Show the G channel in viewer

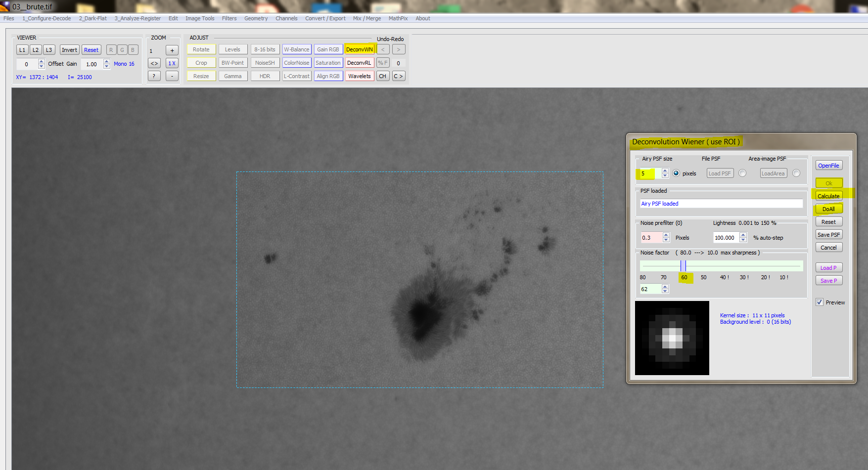pos(122,50)
